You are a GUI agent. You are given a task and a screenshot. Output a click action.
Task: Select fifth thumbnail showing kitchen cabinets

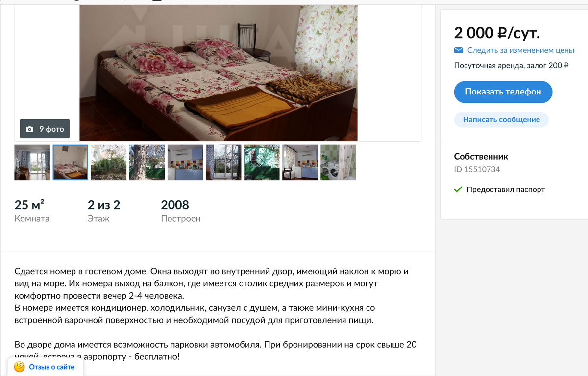coord(185,163)
